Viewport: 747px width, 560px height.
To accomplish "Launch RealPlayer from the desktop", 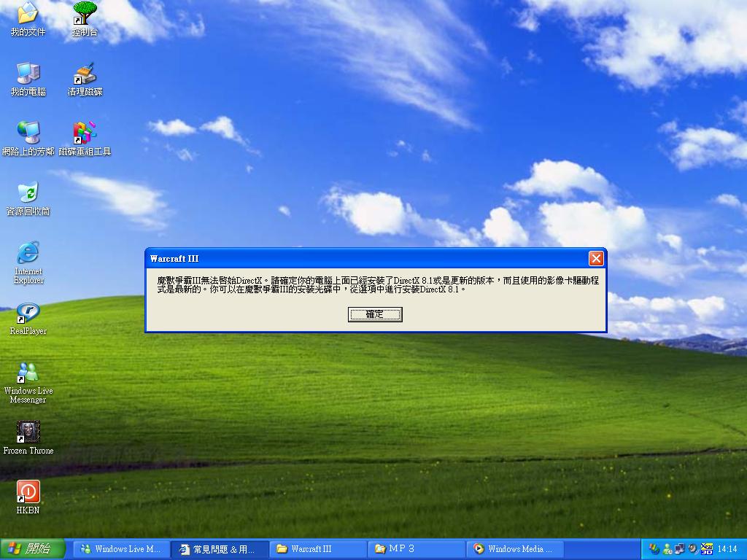I will click(28, 314).
